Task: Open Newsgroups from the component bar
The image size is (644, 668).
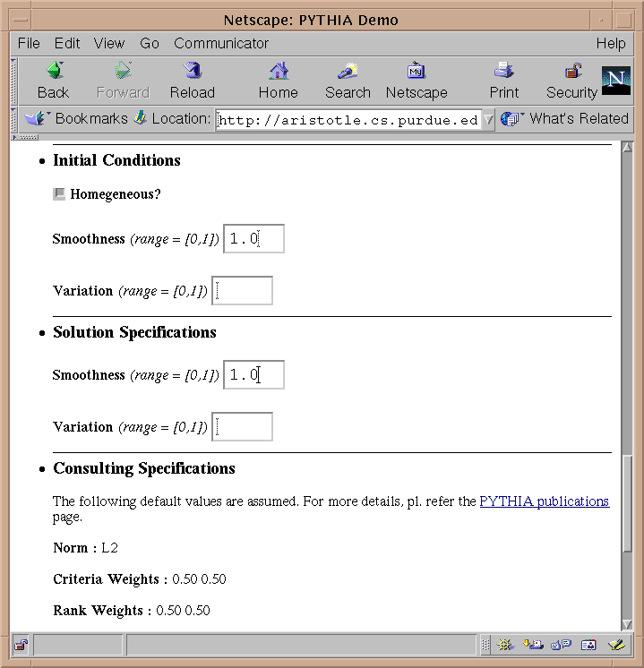Action: [561, 645]
